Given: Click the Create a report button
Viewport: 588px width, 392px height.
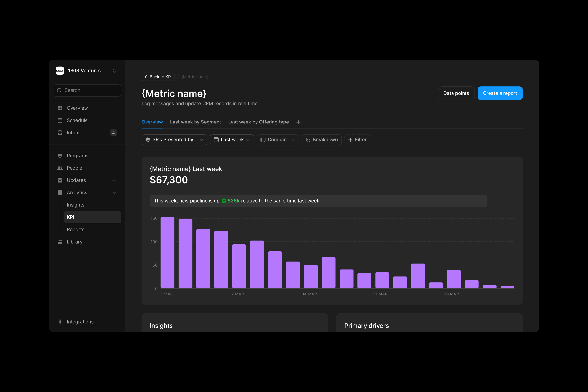Looking at the screenshot, I should pyautogui.click(x=500, y=93).
